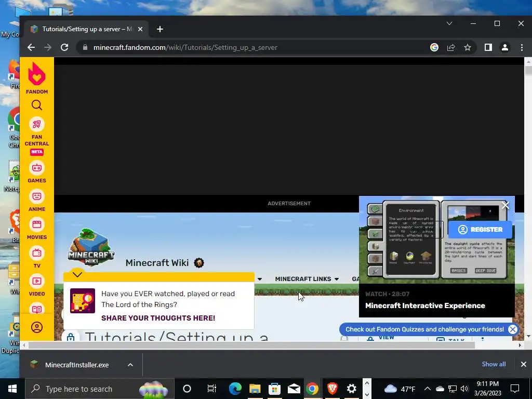The width and height of the screenshot is (532, 399).
Task: Close the Minecraft Interactive Experience video popup
Action: (506, 205)
